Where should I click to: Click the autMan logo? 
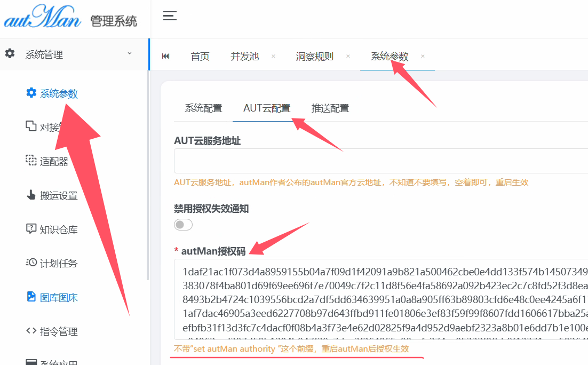coord(42,17)
